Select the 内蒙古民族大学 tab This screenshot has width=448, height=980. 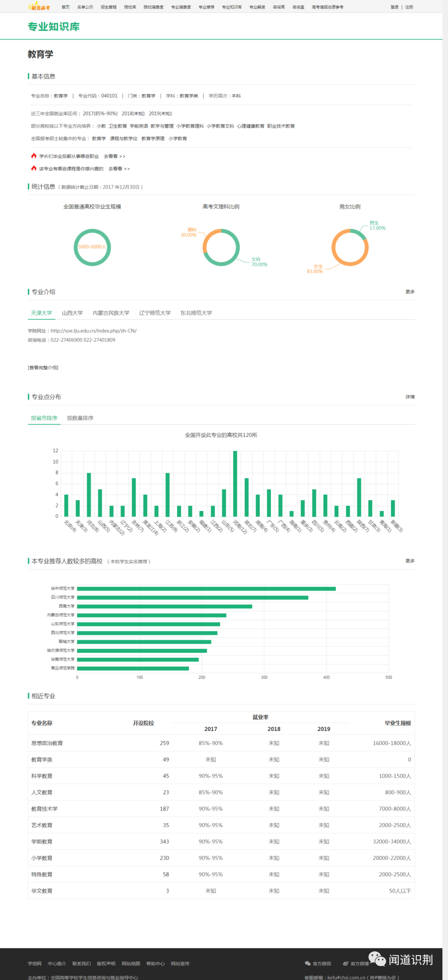point(111,313)
